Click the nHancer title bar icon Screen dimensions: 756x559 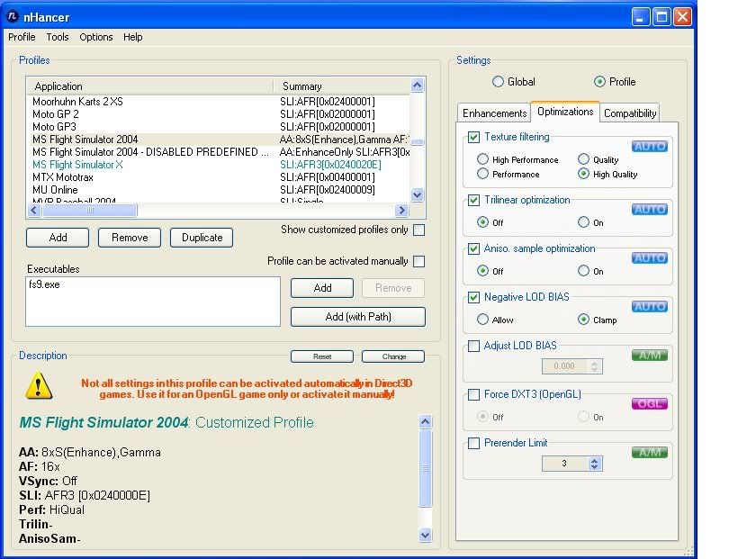(12, 16)
